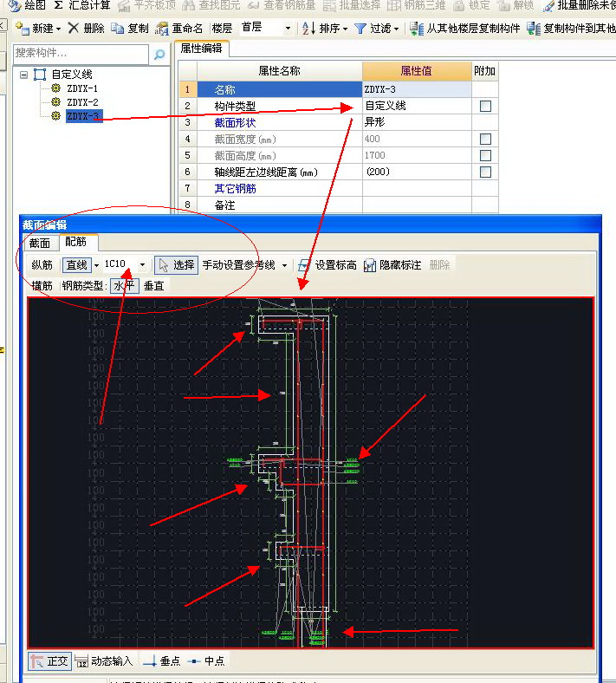Screen dimensions: 616x683
Task: Click the 其它钢筋 property link
Action: pyautogui.click(x=235, y=189)
